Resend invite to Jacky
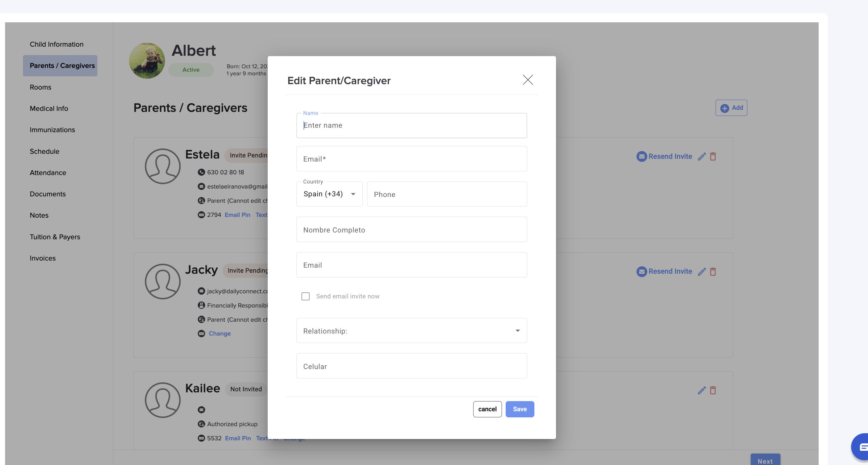The width and height of the screenshot is (868, 465). (664, 271)
